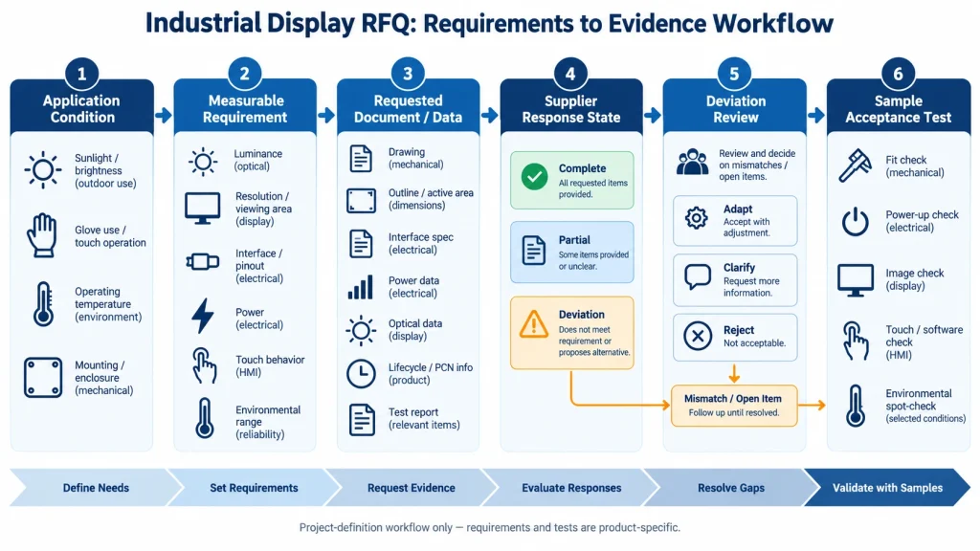
Task: Click the speech bubble icon in Clarify card
Action: [698, 276]
